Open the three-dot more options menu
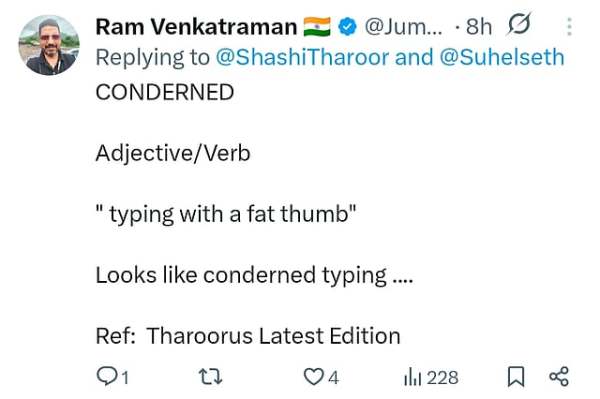600x399 pixels. pos(569,27)
